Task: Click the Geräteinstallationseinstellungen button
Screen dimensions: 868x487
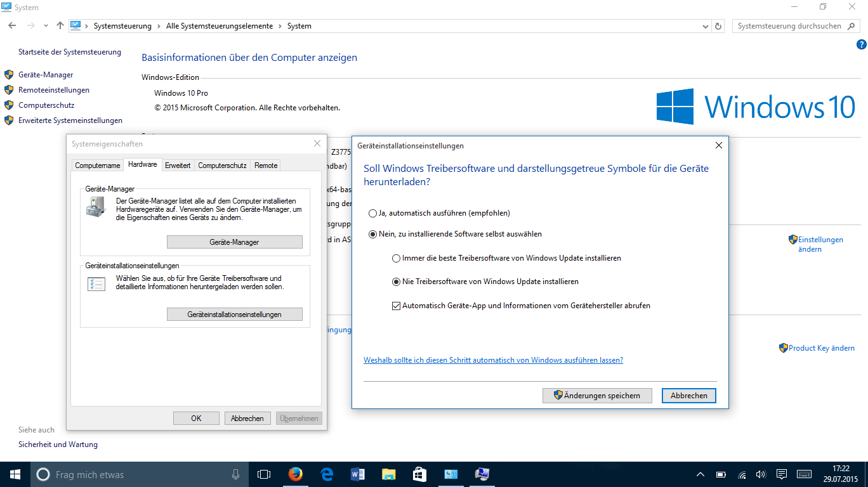Action: point(234,315)
